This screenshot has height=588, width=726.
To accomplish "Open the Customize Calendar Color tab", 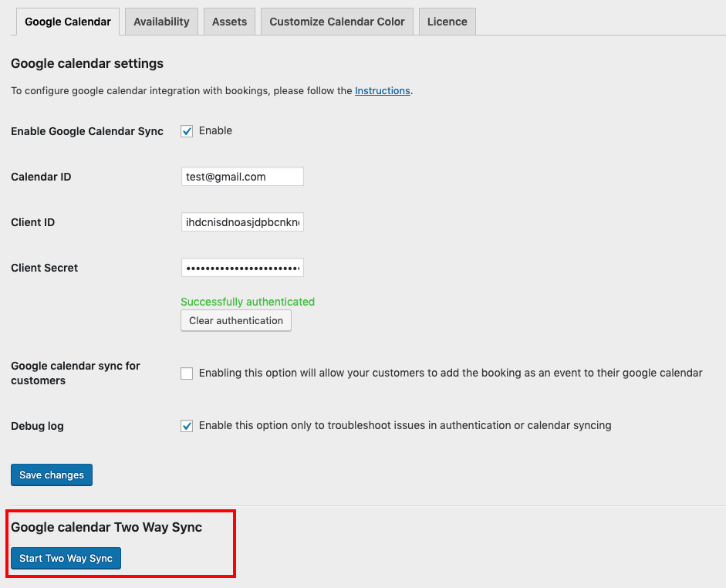I will coord(337,22).
